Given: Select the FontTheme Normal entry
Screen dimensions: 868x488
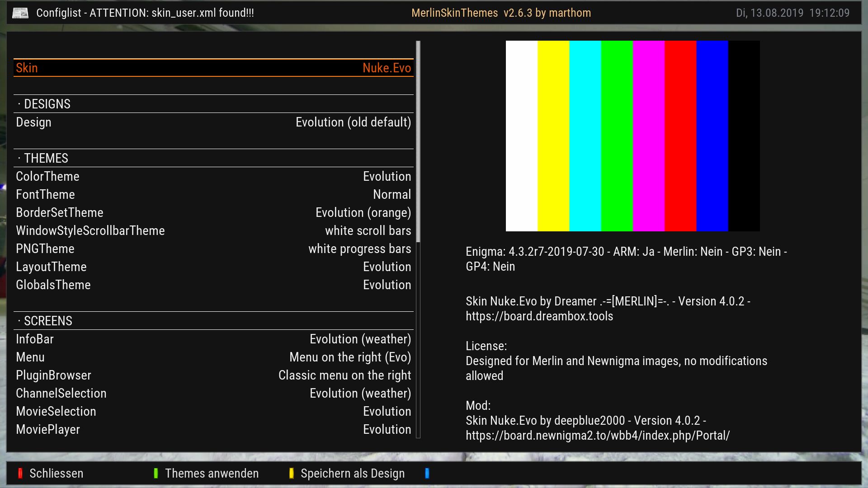Looking at the screenshot, I should (x=213, y=194).
